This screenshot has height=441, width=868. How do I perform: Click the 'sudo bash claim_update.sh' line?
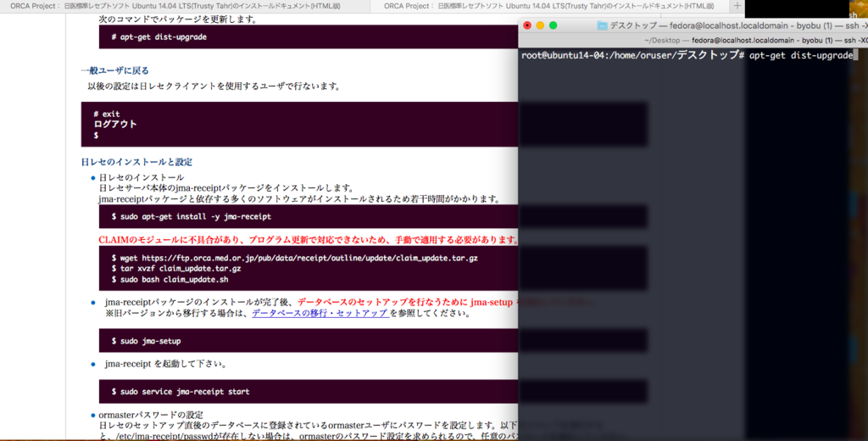click(x=170, y=279)
